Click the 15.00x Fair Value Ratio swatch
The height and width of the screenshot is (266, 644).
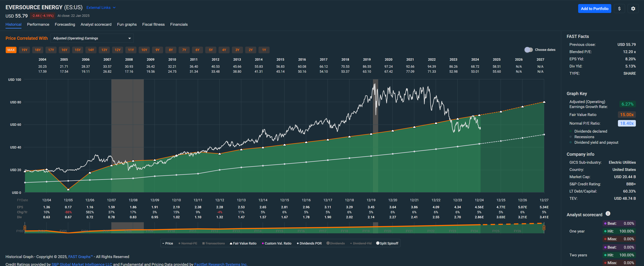point(627,115)
